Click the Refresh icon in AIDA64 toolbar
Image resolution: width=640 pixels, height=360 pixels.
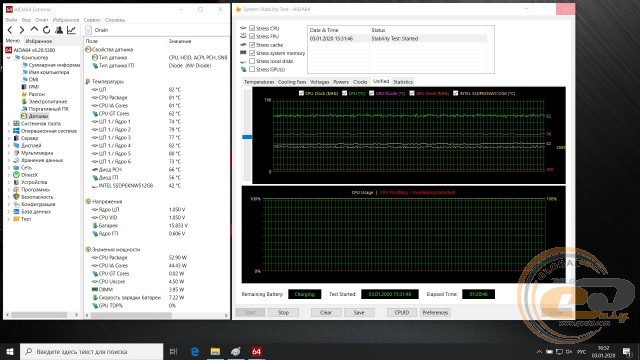[47, 30]
